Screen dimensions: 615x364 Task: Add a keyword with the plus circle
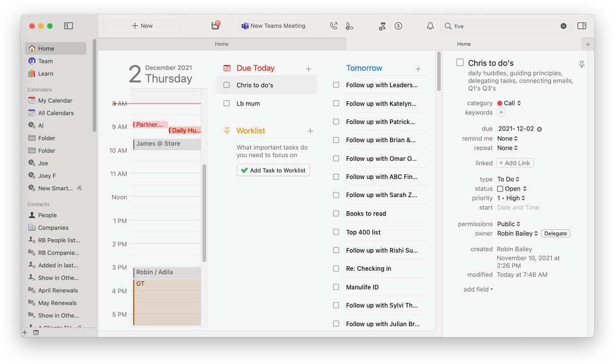point(501,112)
